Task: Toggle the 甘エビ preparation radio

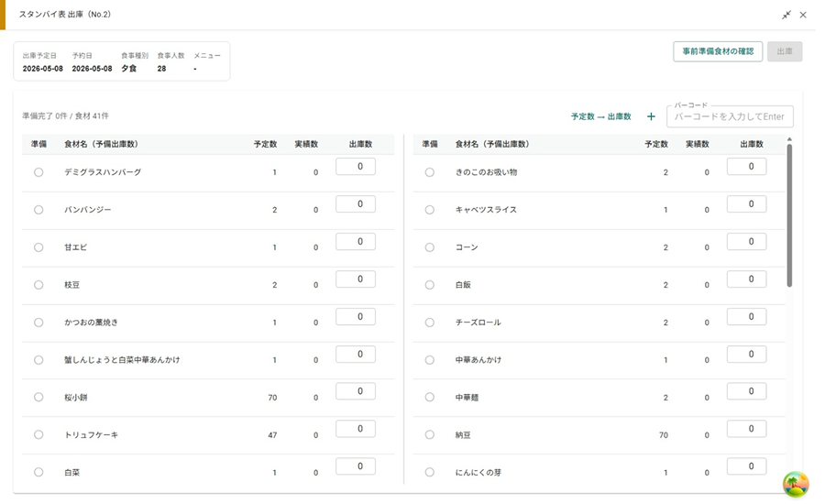Action: (x=38, y=247)
